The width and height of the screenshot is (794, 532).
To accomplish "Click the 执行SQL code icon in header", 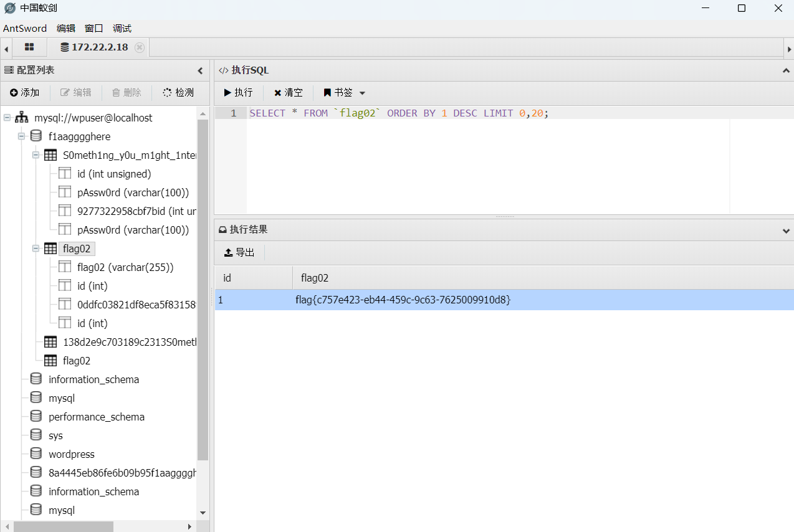I will pyautogui.click(x=224, y=70).
